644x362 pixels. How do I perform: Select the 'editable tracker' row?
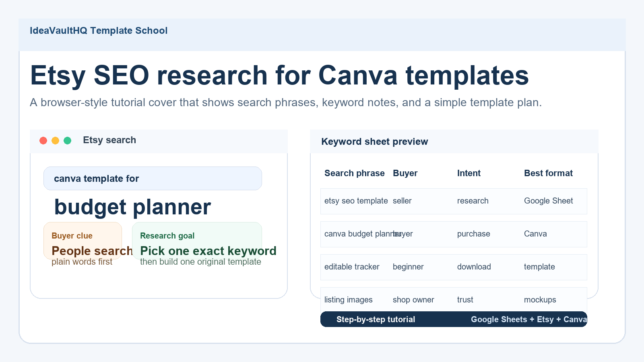pos(454,267)
